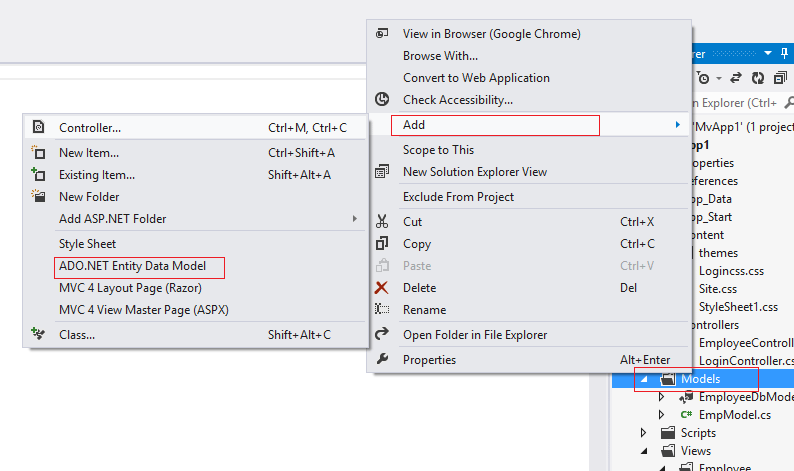Choose Exclude From Project option

(458, 197)
